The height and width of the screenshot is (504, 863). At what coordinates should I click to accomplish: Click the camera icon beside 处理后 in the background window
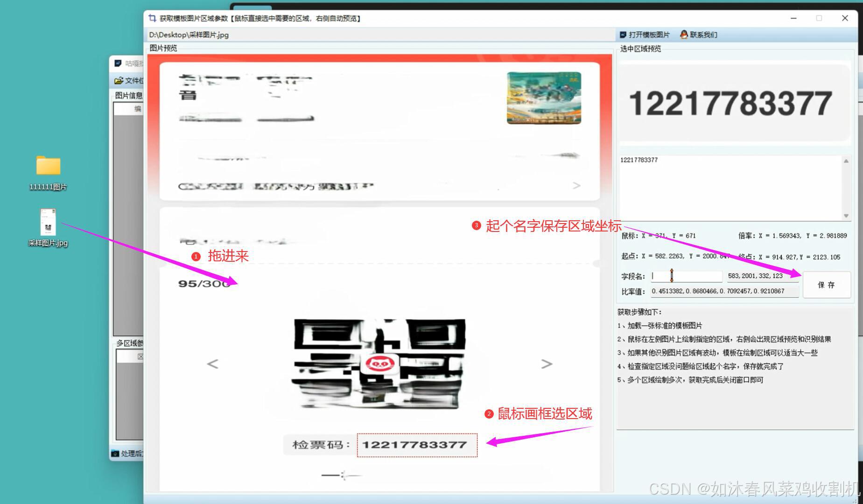click(x=115, y=453)
